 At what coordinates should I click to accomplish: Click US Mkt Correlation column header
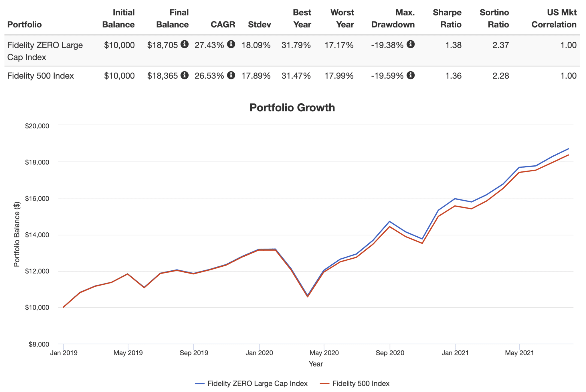click(x=554, y=19)
